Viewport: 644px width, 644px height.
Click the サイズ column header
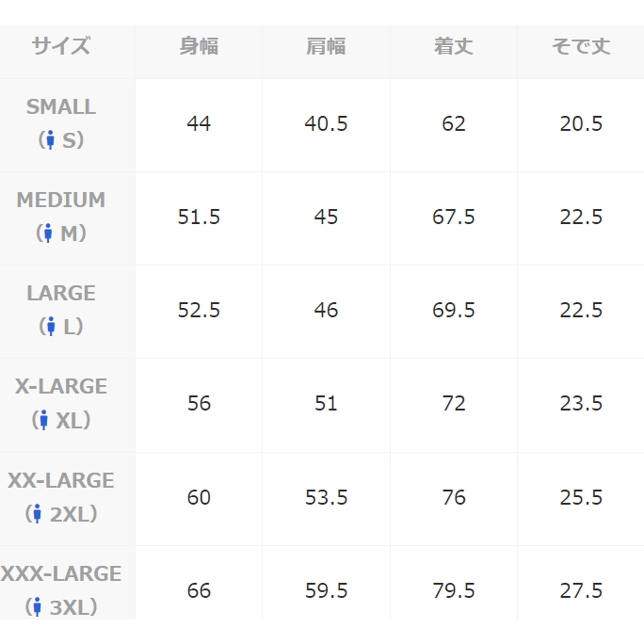click(61, 46)
